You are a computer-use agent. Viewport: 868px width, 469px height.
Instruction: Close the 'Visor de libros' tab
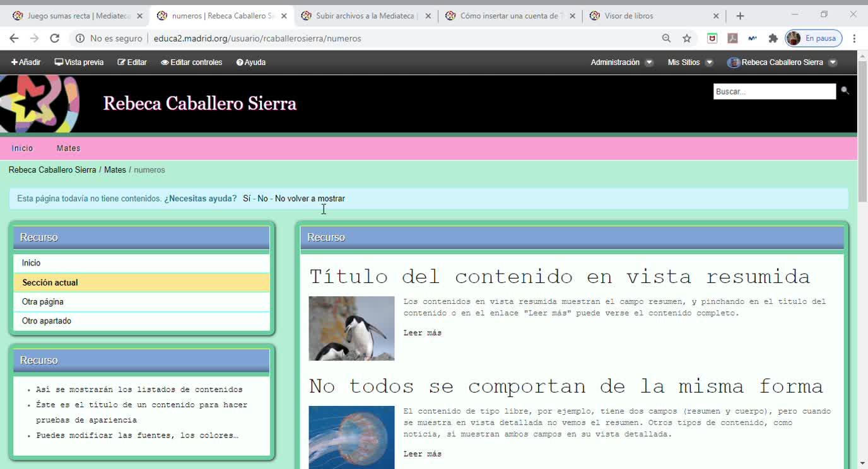point(716,16)
